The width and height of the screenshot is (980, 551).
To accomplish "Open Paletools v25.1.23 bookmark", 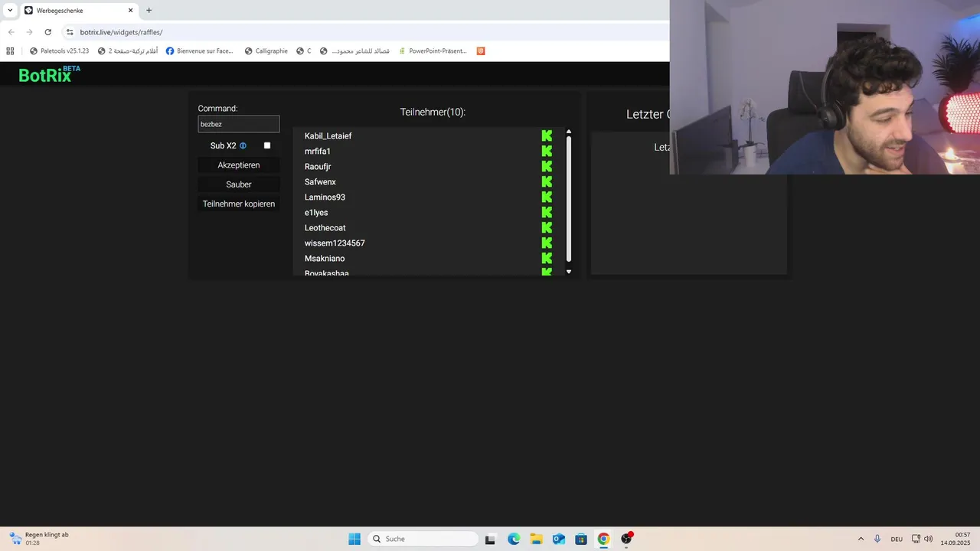I will point(59,51).
